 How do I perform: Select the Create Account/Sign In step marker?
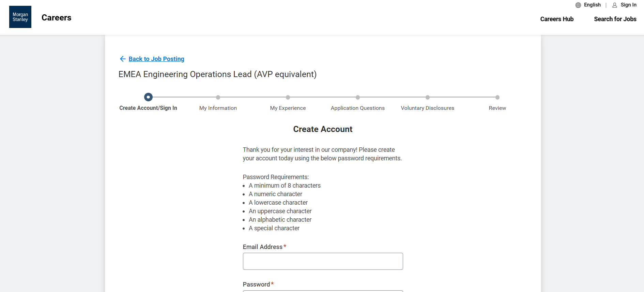click(x=148, y=97)
